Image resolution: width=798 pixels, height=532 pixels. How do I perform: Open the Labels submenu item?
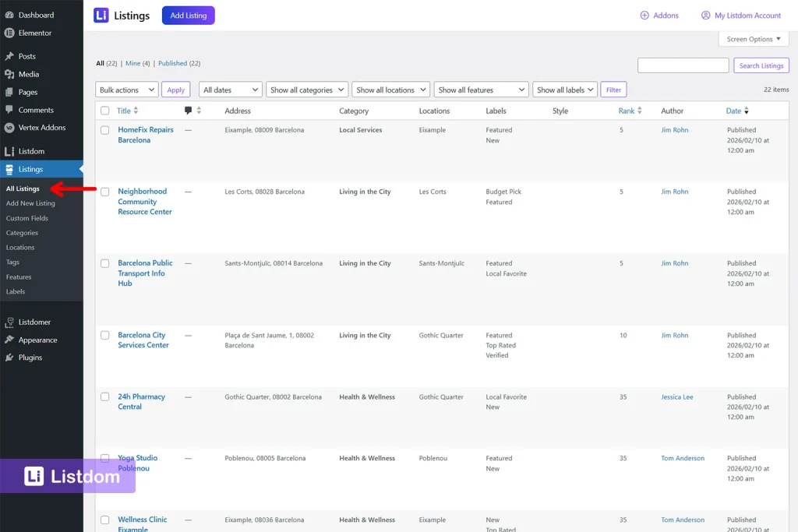tap(16, 292)
